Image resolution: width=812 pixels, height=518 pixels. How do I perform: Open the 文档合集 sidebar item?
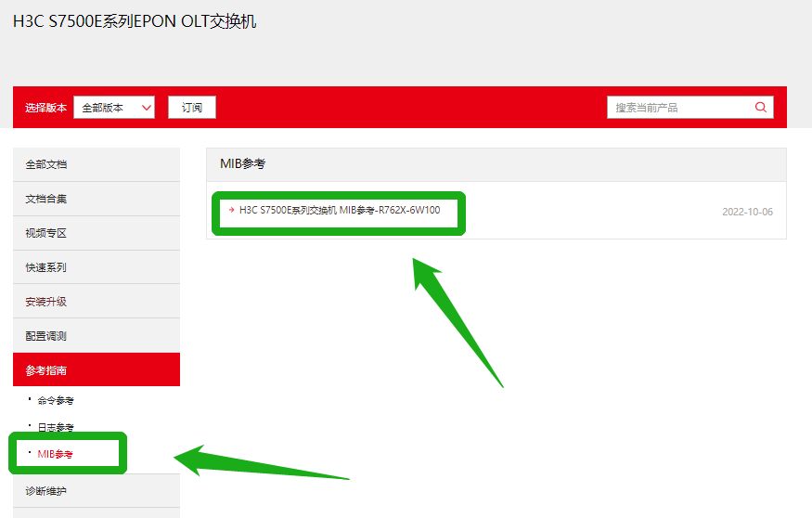click(x=97, y=199)
